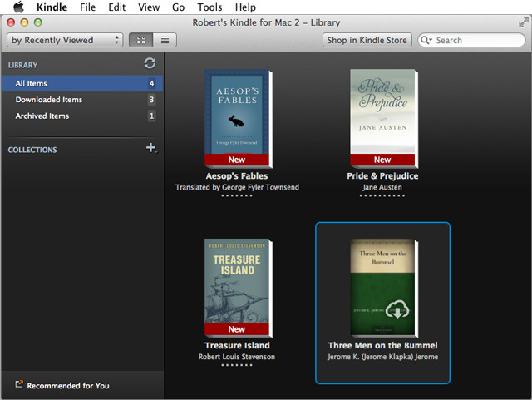This screenshot has height=400, width=532.
Task: Open the View menu
Action: (x=149, y=7)
